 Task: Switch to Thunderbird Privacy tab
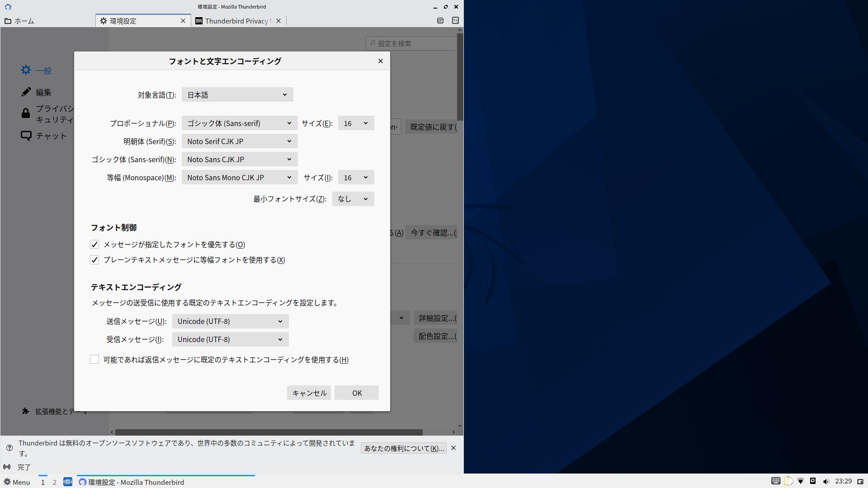tap(235, 21)
